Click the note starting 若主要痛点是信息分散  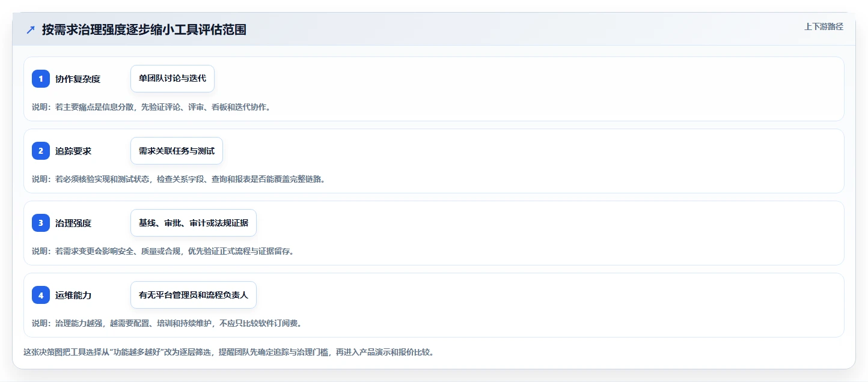pos(151,107)
